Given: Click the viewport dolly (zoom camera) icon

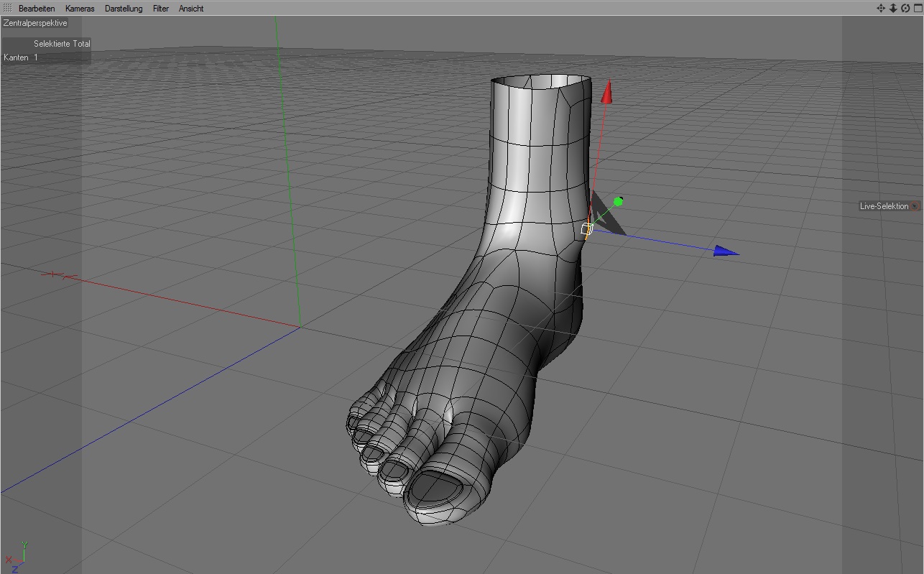Looking at the screenshot, I should point(893,8).
